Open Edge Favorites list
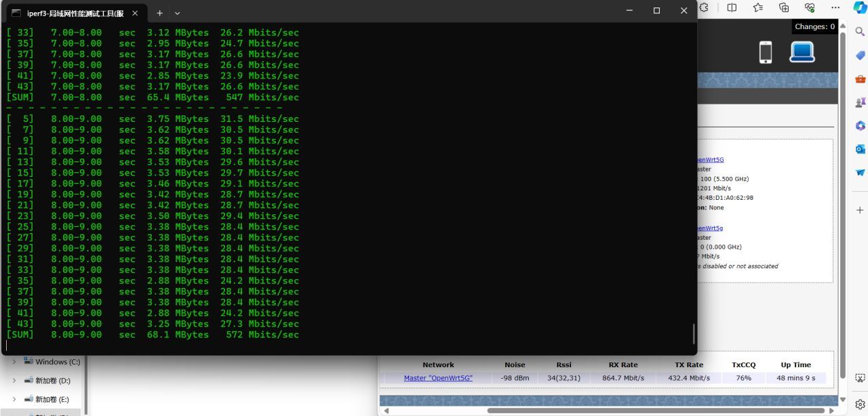Viewport: 868px width, 416px height. click(x=758, y=7)
